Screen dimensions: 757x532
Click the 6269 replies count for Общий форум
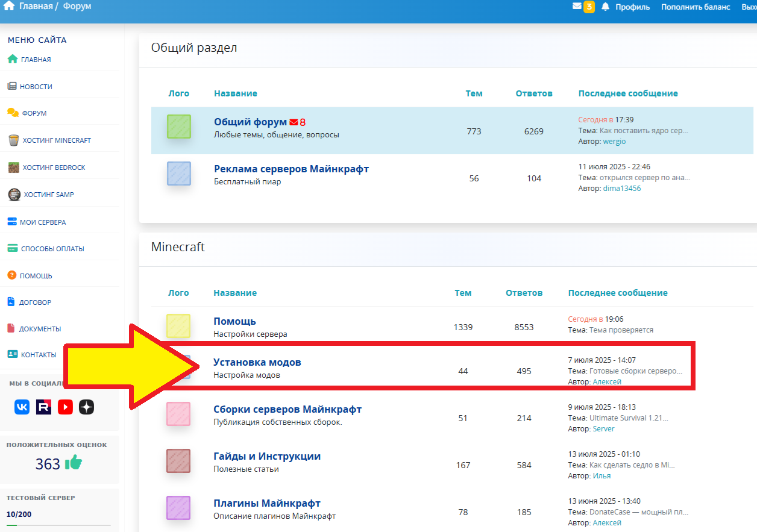click(533, 131)
